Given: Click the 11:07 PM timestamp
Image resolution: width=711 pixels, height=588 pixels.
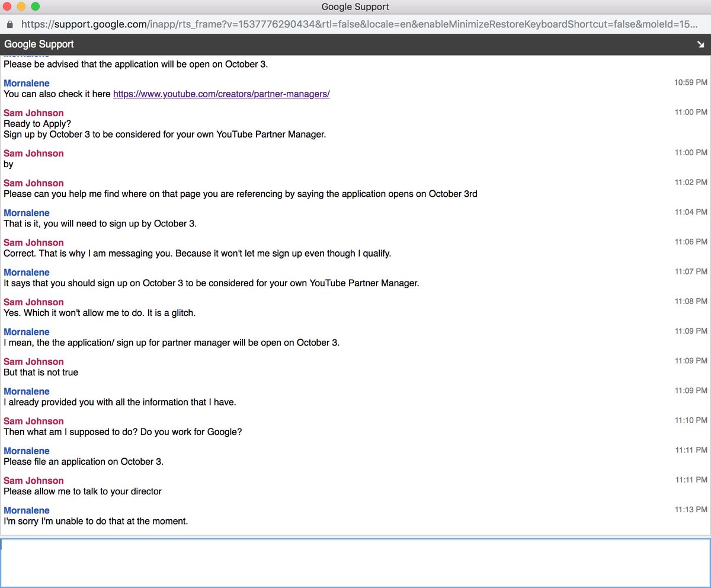Looking at the screenshot, I should (x=691, y=271).
